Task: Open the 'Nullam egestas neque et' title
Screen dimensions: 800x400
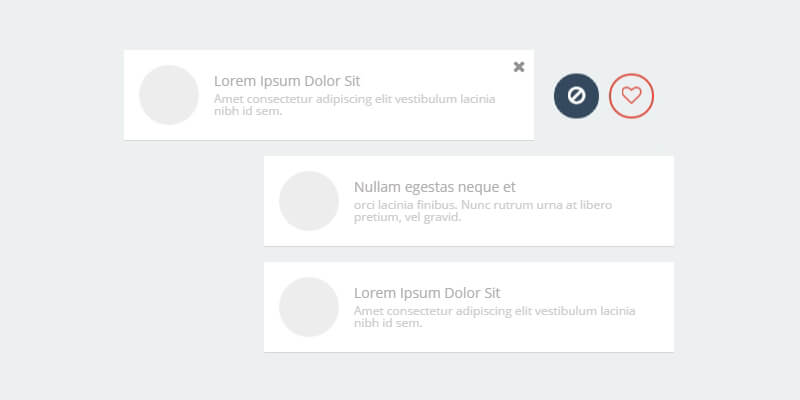Action: pos(434,187)
